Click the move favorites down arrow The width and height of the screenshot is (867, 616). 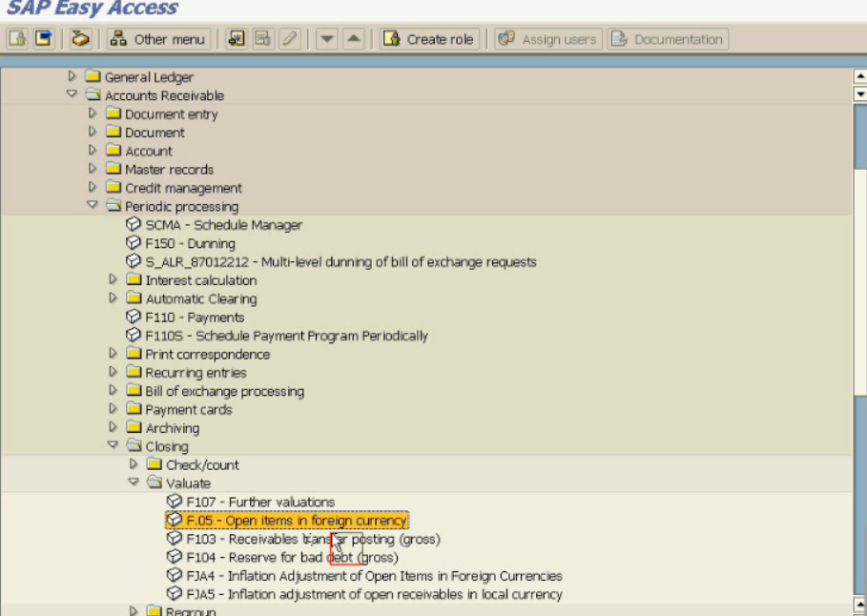327,39
